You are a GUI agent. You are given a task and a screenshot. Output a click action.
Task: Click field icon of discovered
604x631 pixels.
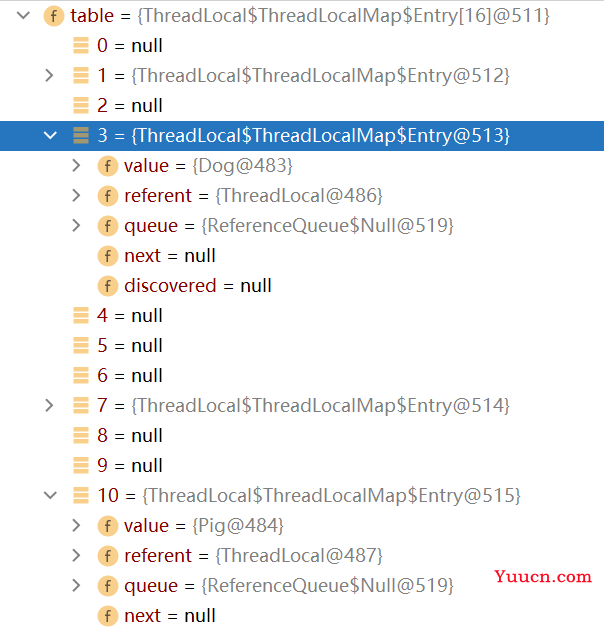point(108,286)
